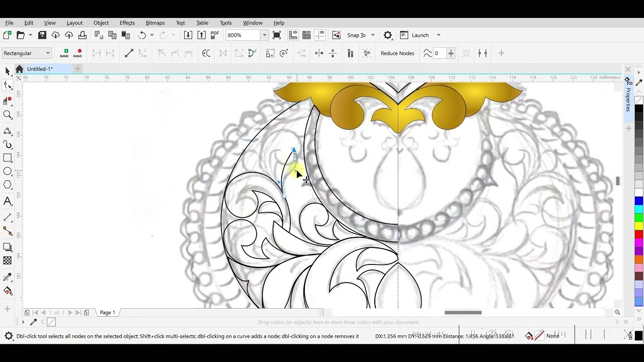Open the Layout menu
Screen dimensions: 644x362
[74, 23]
